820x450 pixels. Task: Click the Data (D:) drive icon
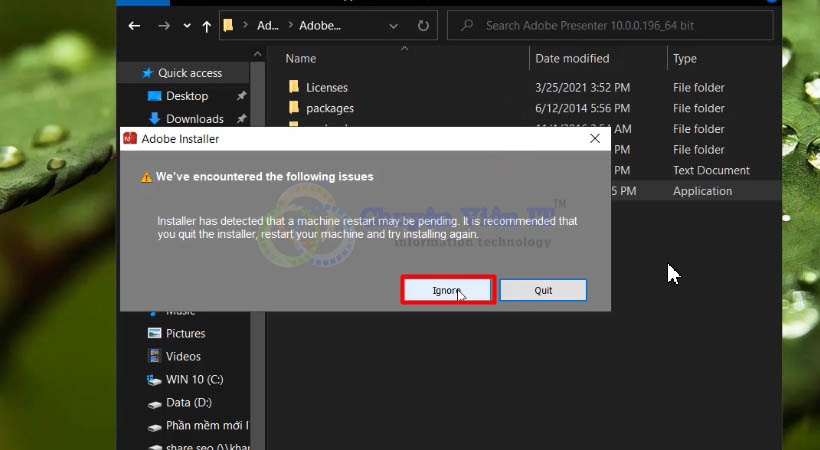[x=154, y=404]
